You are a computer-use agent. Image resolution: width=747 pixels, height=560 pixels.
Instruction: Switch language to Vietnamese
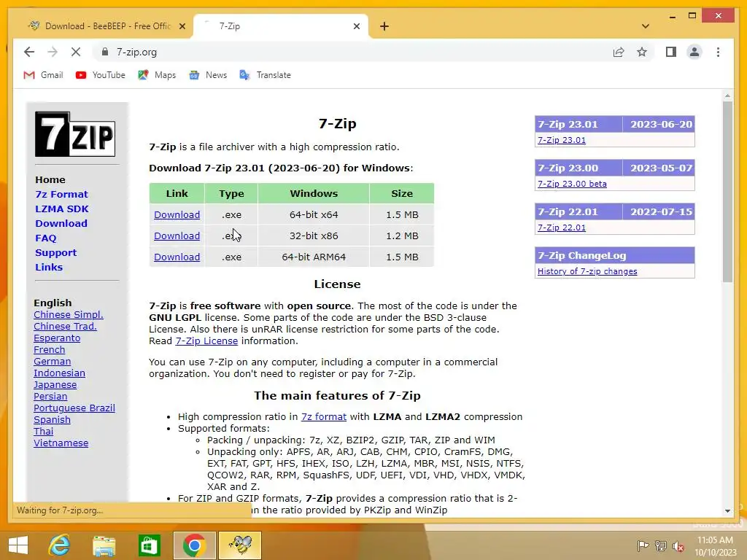click(x=61, y=443)
